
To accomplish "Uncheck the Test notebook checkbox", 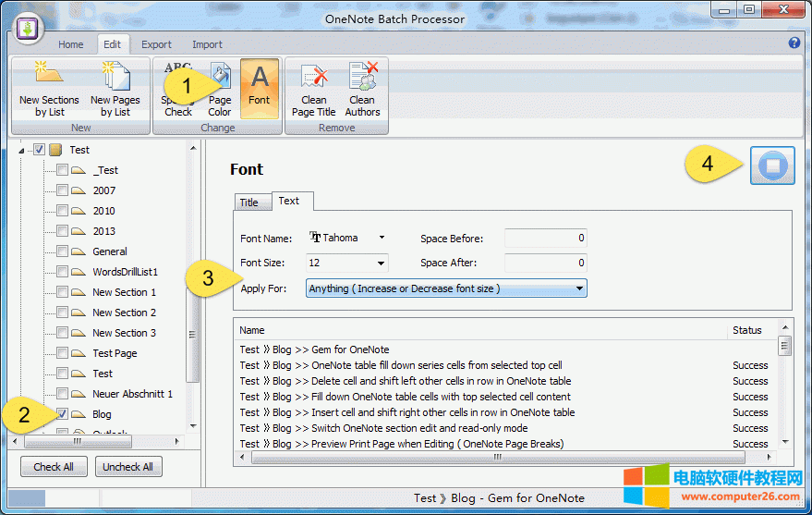I will pyautogui.click(x=40, y=150).
